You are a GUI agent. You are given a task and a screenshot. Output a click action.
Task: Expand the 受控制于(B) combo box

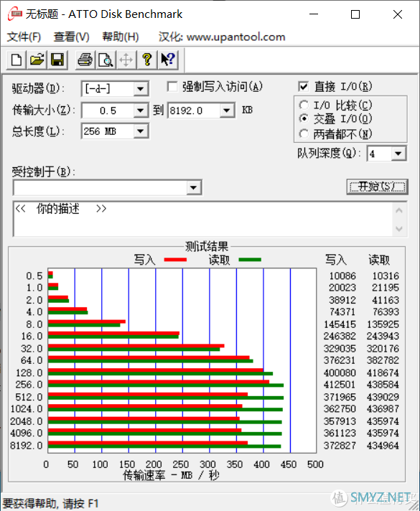[193, 187]
